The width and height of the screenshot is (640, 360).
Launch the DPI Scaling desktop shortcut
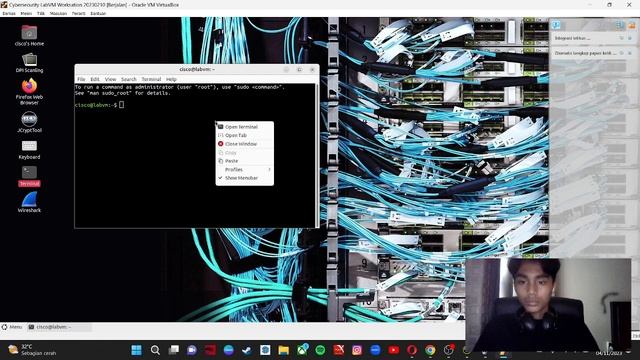click(29, 63)
